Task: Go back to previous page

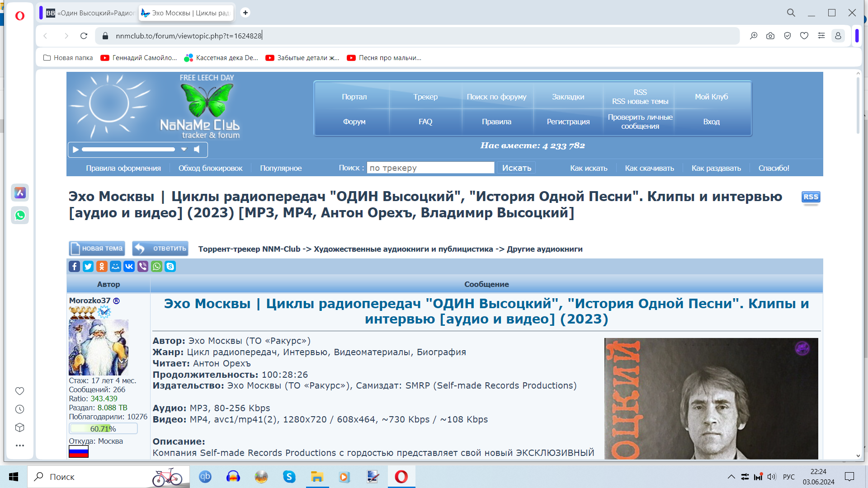Action: coord(45,36)
